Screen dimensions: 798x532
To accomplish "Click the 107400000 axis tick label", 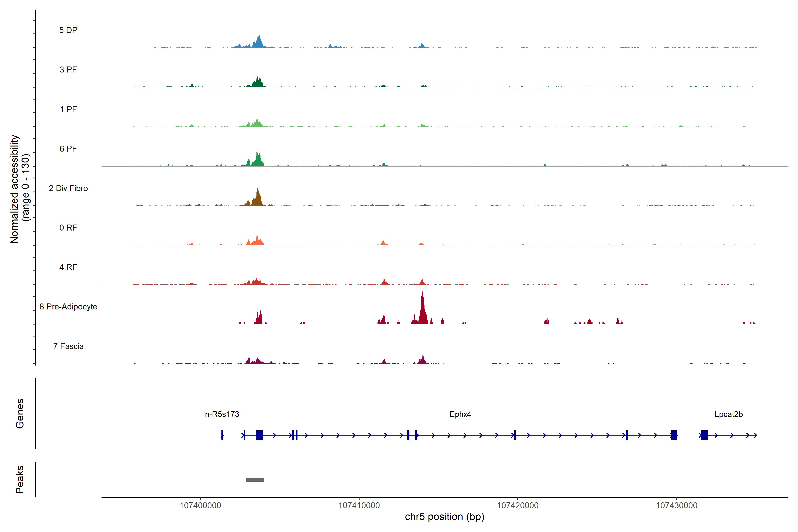I will (200, 505).
